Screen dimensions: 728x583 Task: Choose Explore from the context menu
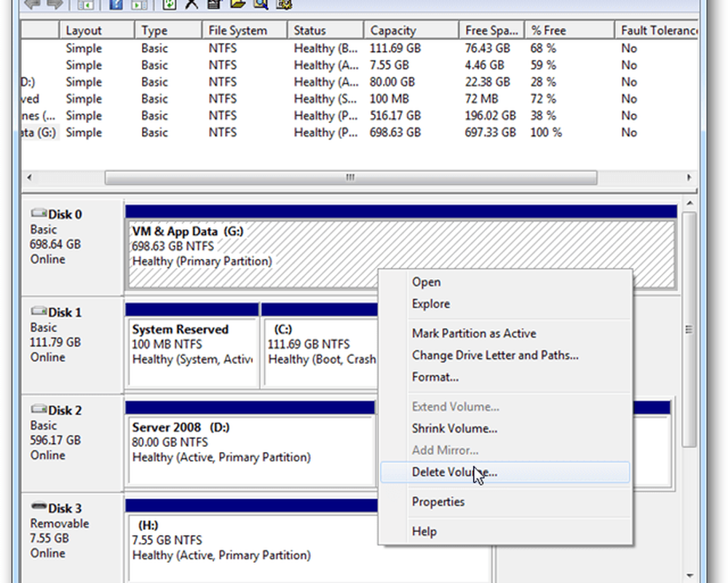[505, 304]
